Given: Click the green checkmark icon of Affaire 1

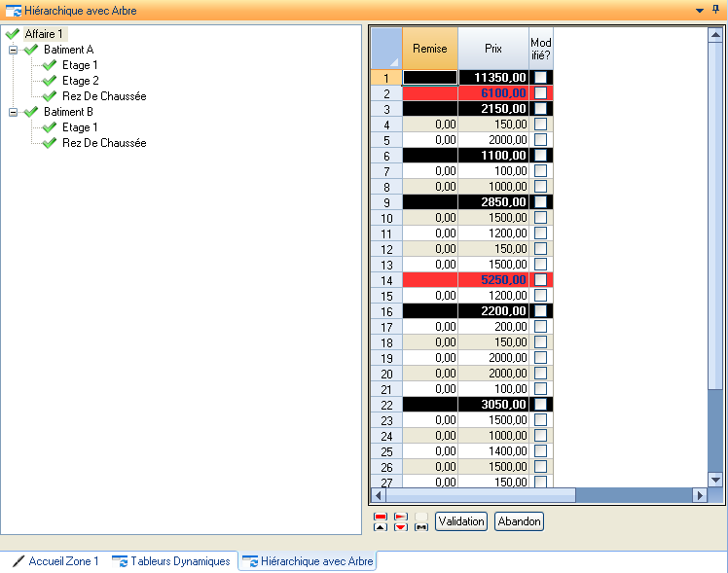Looking at the screenshot, I should click(13, 34).
